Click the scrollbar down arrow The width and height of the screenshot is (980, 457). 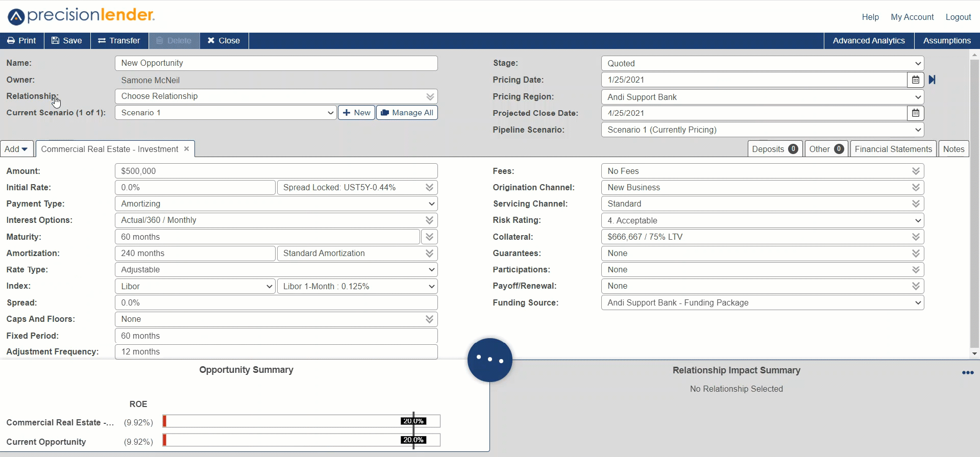[974, 353]
